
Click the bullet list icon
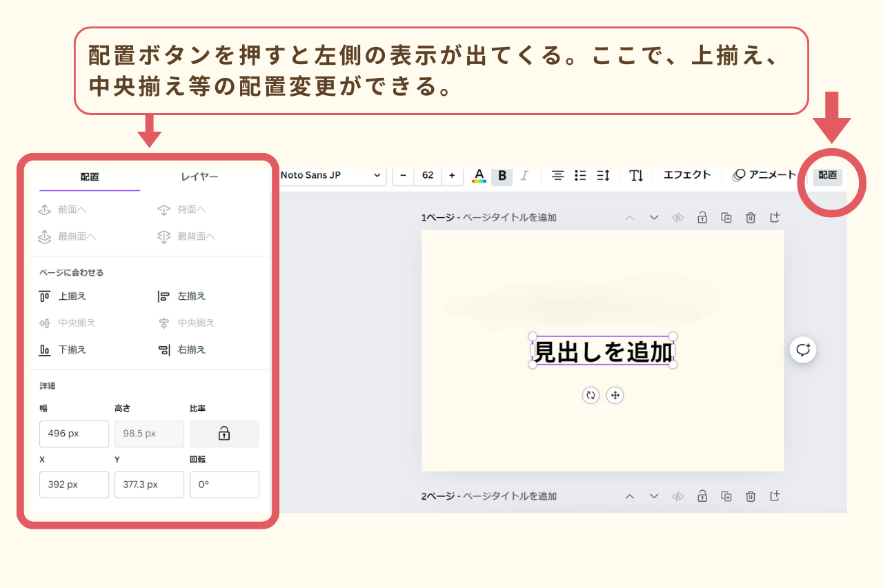tap(580, 175)
